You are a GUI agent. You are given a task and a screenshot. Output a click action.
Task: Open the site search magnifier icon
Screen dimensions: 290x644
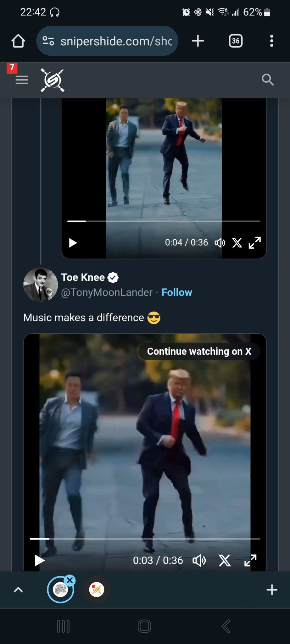[268, 80]
